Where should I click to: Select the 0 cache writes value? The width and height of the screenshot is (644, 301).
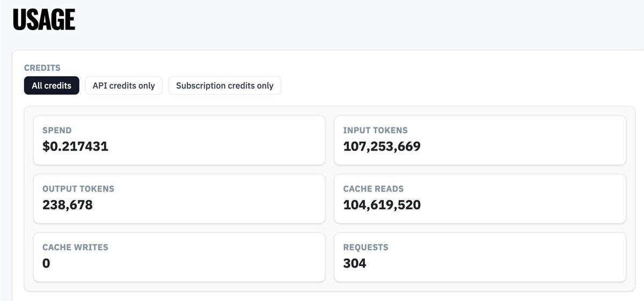pyautogui.click(x=46, y=263)
